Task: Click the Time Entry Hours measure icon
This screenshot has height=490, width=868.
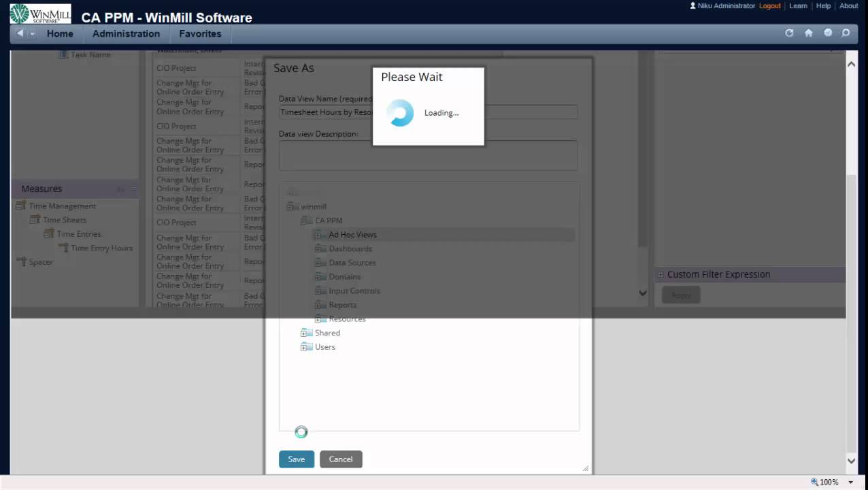Action: pos(63,248)
